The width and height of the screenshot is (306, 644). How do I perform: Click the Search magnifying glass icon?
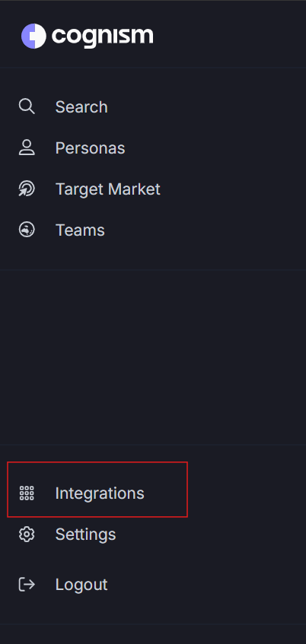click(27, 106)
